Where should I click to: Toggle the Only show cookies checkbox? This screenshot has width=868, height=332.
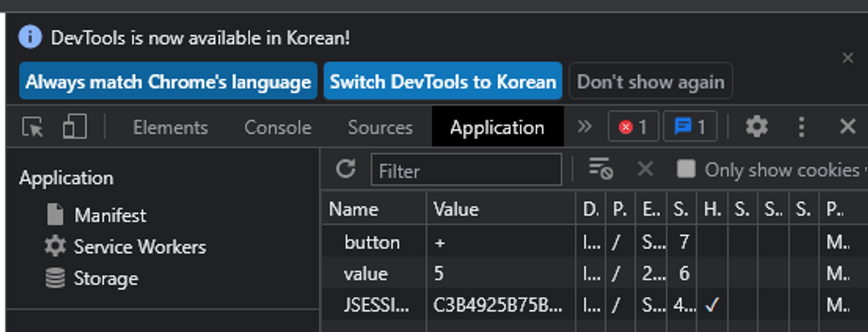point(686,168)
